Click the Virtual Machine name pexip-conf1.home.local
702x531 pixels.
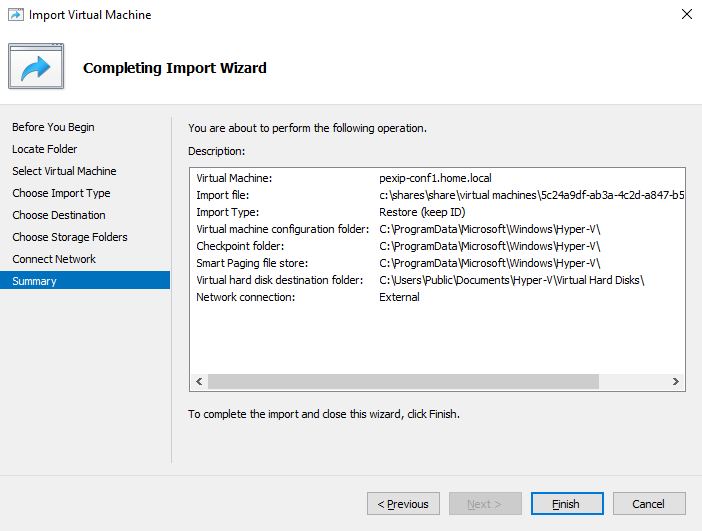pos(435,178)
